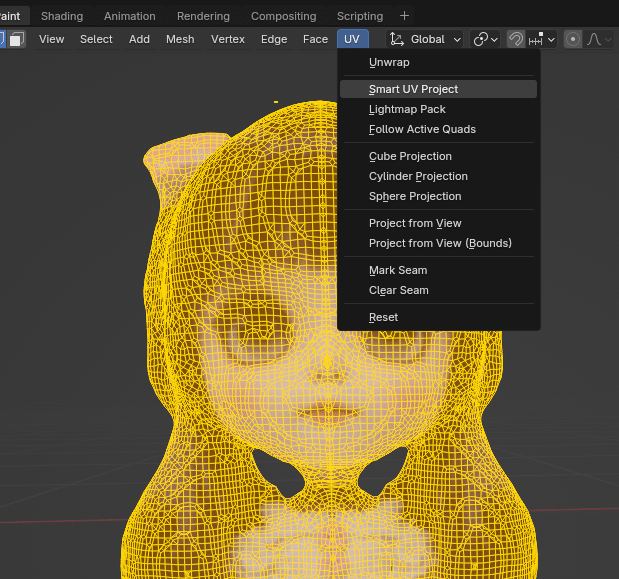Choose Project from View
This screenshot has width=619, height=579.
point(438,223)
